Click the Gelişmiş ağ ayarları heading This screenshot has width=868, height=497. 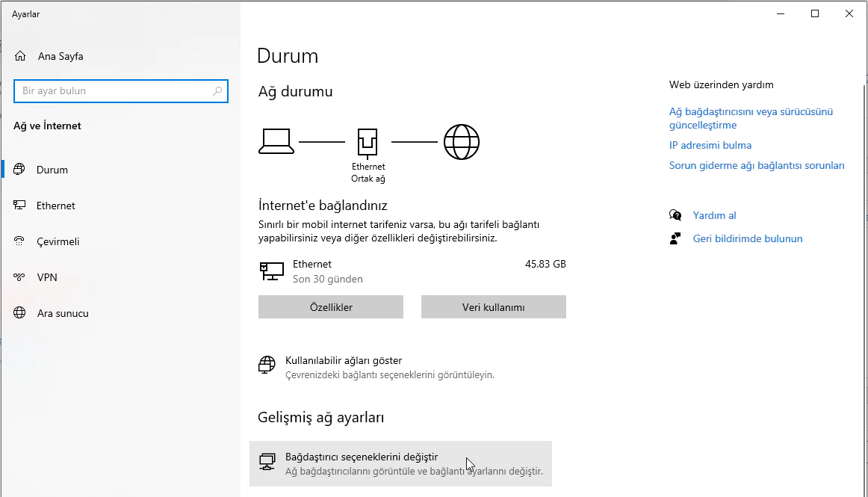pyautogui.click(x=321, y=417)
